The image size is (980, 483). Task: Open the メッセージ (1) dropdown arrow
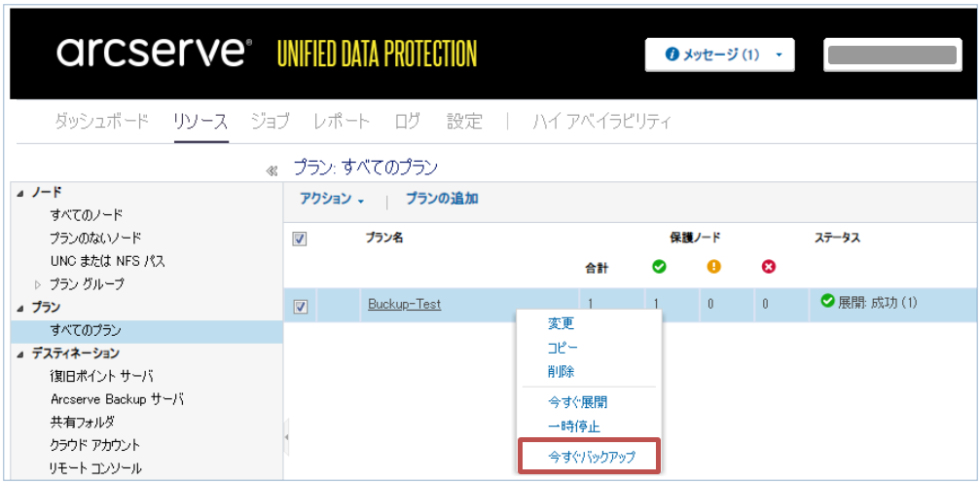[x=779, y=56]
